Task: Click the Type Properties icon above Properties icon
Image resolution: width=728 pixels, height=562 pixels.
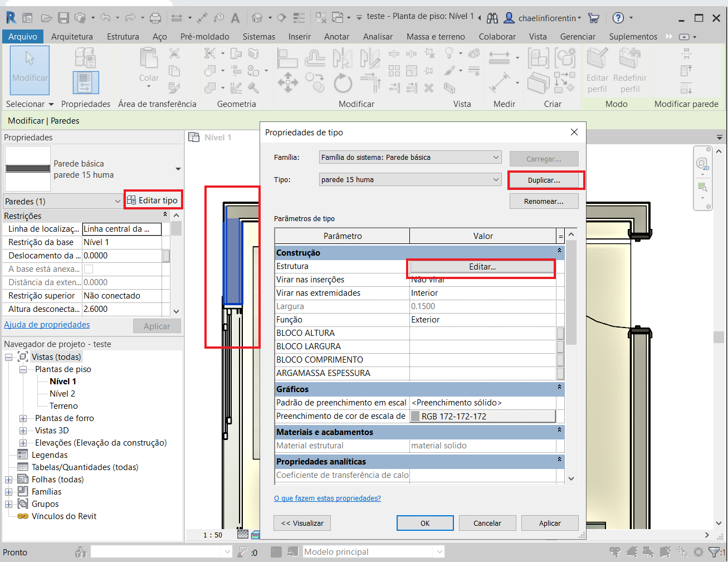Action: [x=85, y=58]
